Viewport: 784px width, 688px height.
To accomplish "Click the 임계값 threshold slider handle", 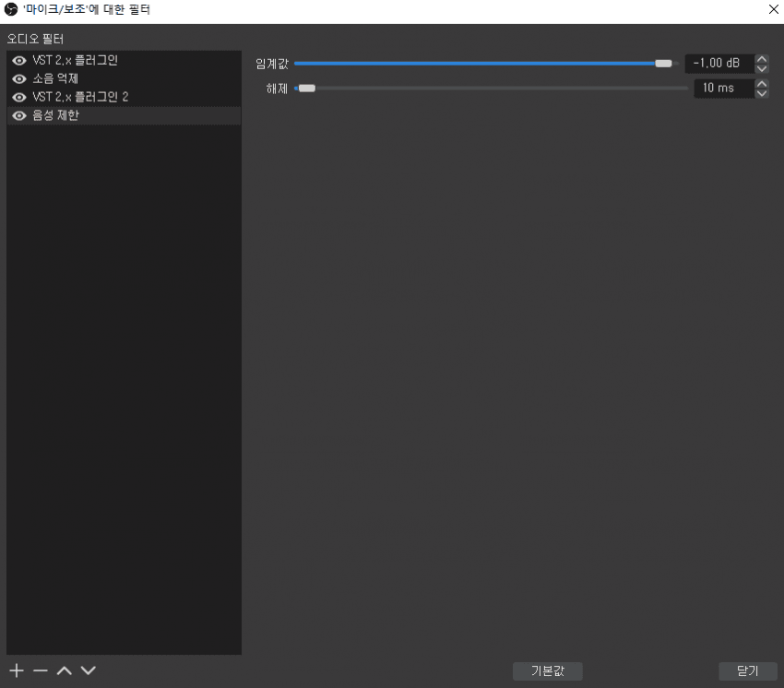I will (x=663, y=63).
